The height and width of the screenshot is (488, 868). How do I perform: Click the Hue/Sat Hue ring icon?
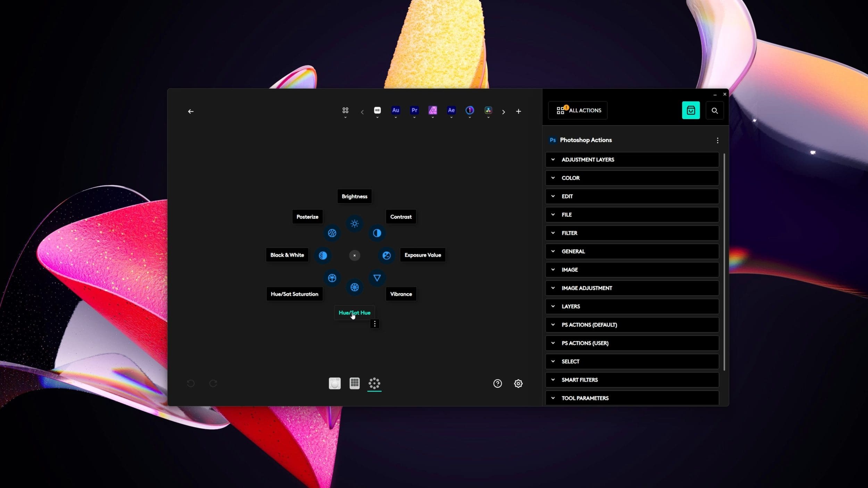click(x=354, y=287)
